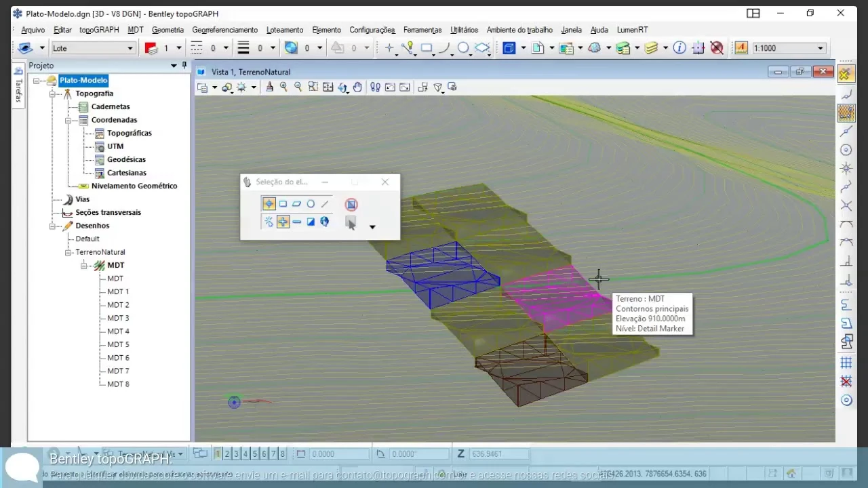This screenshot has height=488, width=868.
Task: Pin the Projeto panel
Action: [184, 65]
